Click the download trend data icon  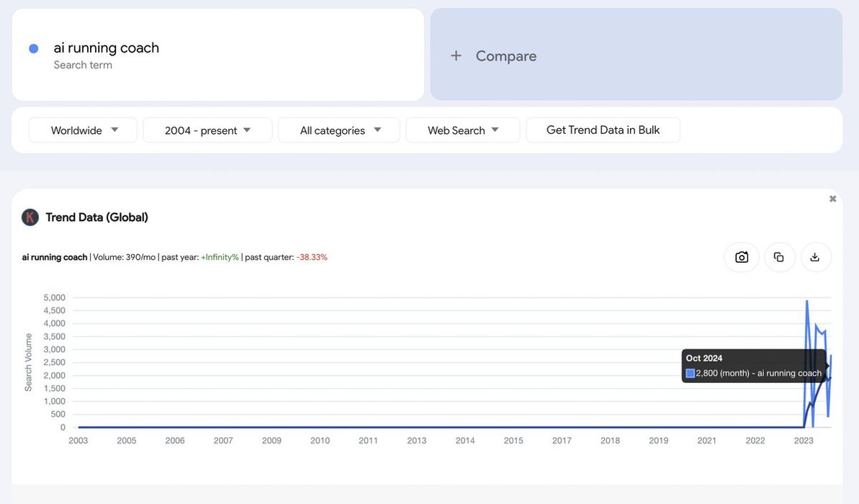[x=815, y=257]
